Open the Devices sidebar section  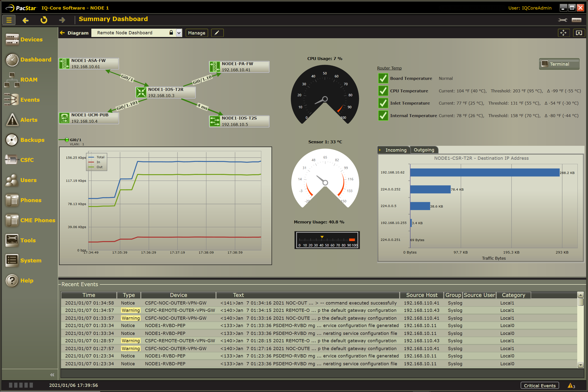pos(24,39)
